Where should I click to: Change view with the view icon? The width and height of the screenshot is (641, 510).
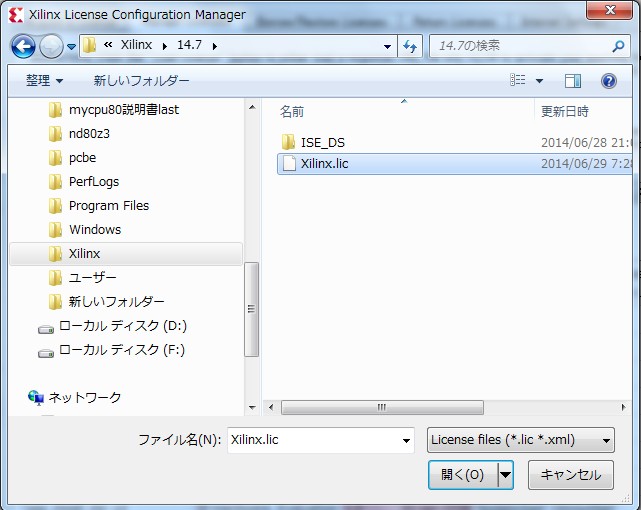click(518, 80)
